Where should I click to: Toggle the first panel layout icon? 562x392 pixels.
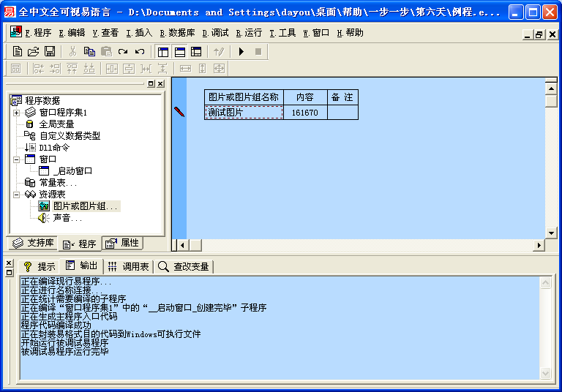pos(163,52)
